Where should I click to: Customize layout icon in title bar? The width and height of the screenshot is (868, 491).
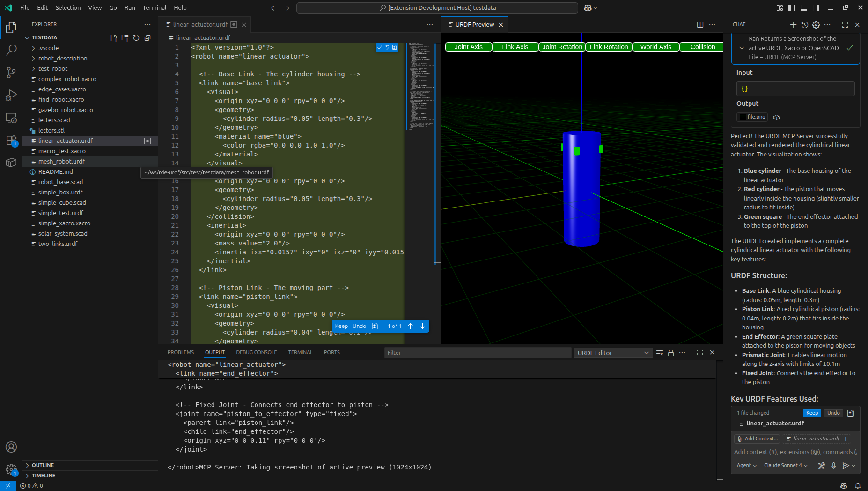pyautogui.click(x=780, y=8)
